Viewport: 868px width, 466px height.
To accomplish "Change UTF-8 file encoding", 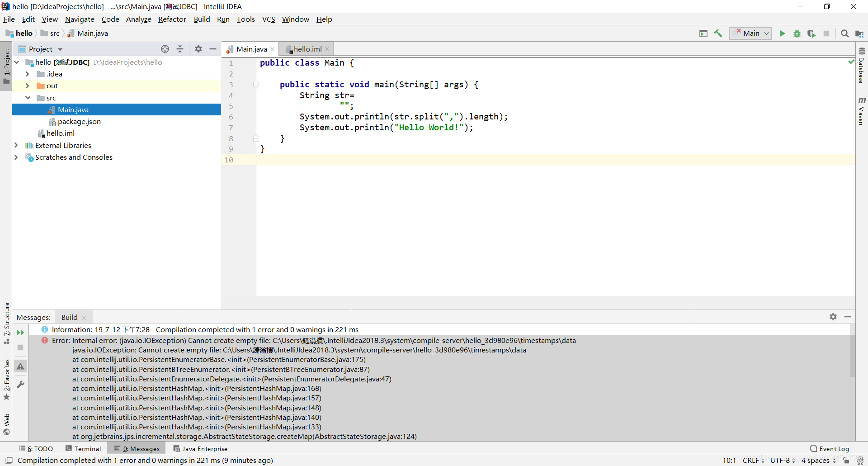I will point(783,460).
